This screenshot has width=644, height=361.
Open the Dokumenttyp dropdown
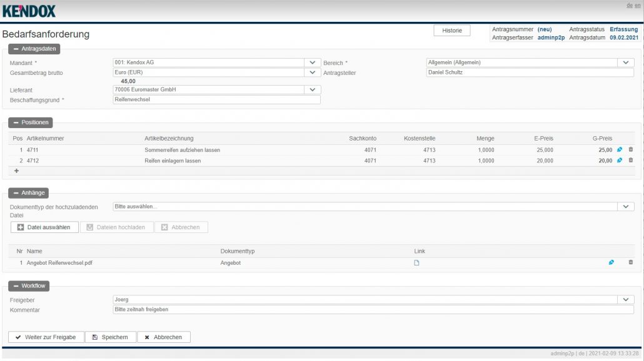(x=625, y=207)
